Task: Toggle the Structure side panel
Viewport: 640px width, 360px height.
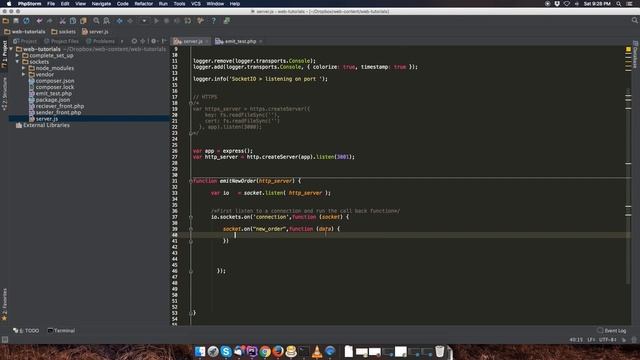Action: pos(4,94)
